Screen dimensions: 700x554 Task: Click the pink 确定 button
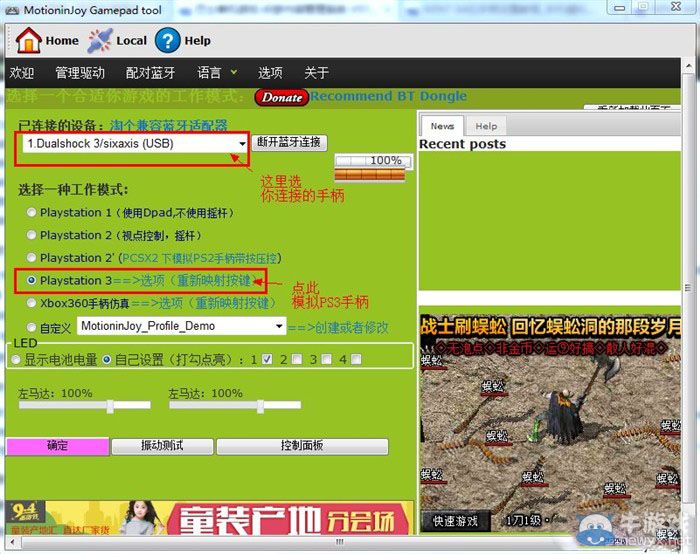58,446
